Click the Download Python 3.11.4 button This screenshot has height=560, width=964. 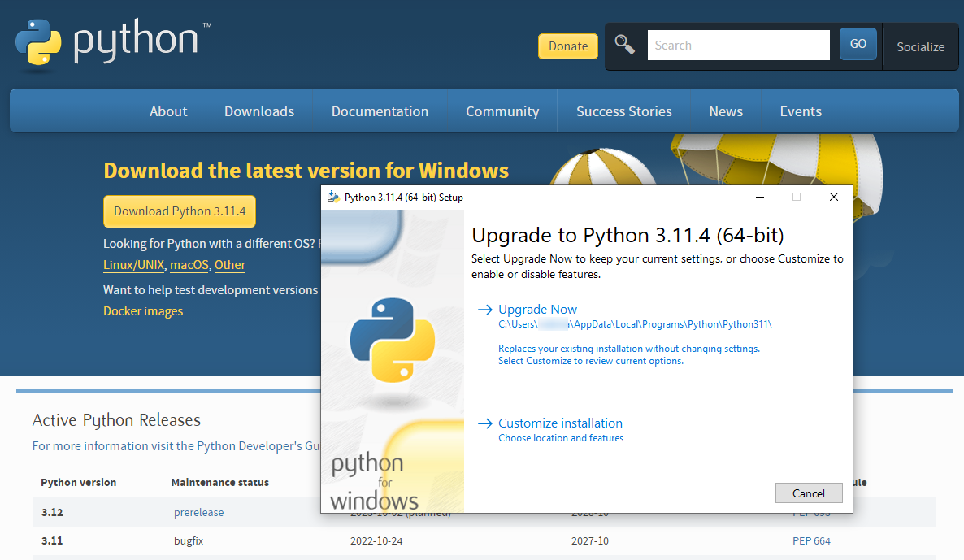tap(180, 211)
